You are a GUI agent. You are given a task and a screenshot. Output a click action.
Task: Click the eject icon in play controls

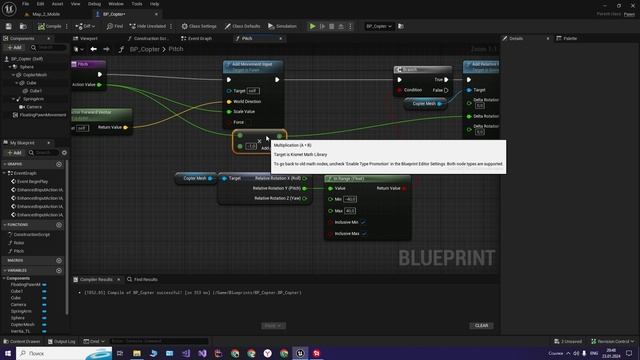click(x=341, y=26)
